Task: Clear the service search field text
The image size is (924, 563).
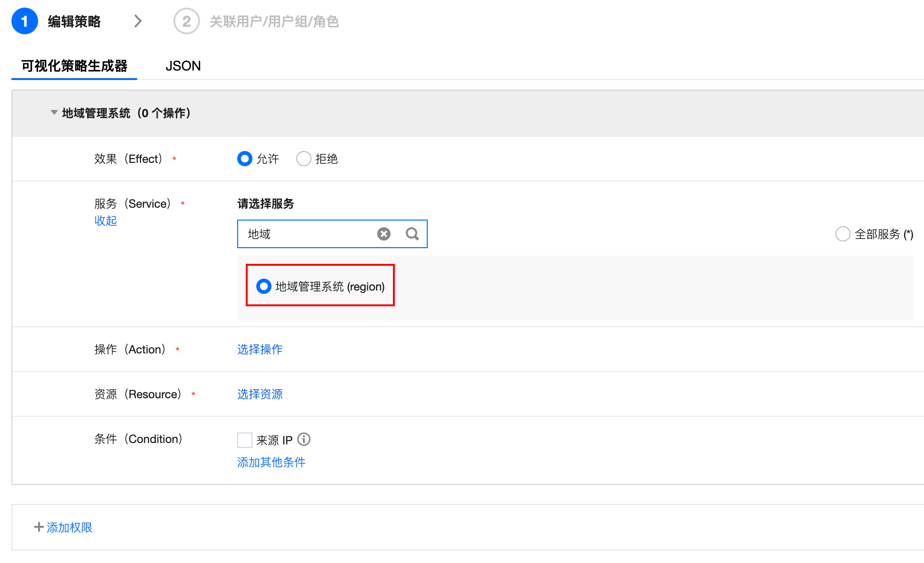Action: [x=383, y=234]
